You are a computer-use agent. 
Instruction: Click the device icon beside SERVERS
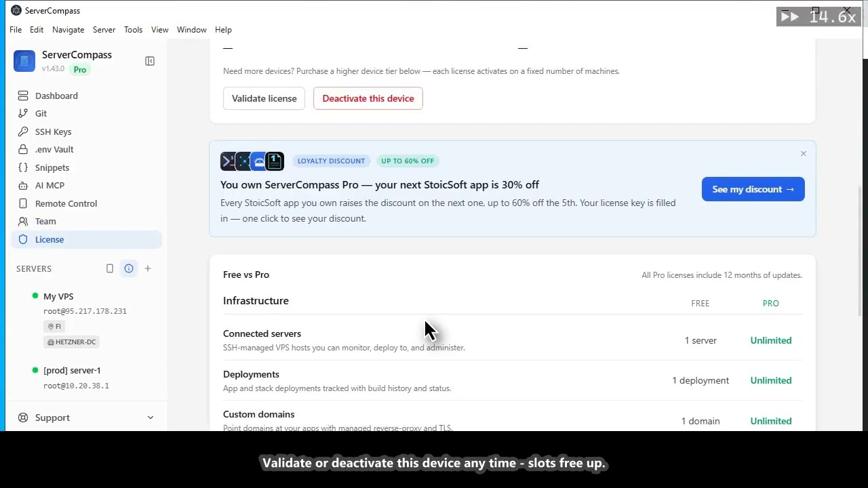pos(110,268)
